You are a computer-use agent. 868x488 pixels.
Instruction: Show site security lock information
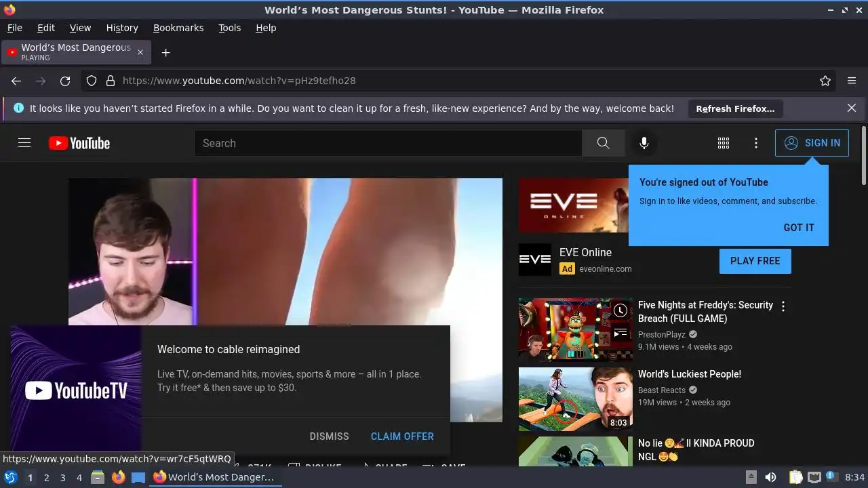[111, 81]
